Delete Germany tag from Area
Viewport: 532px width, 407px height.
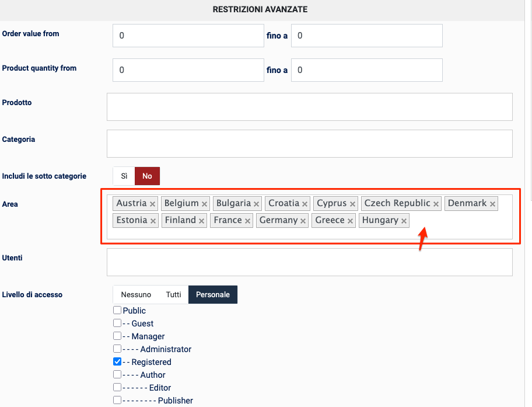tap(303, 221)
